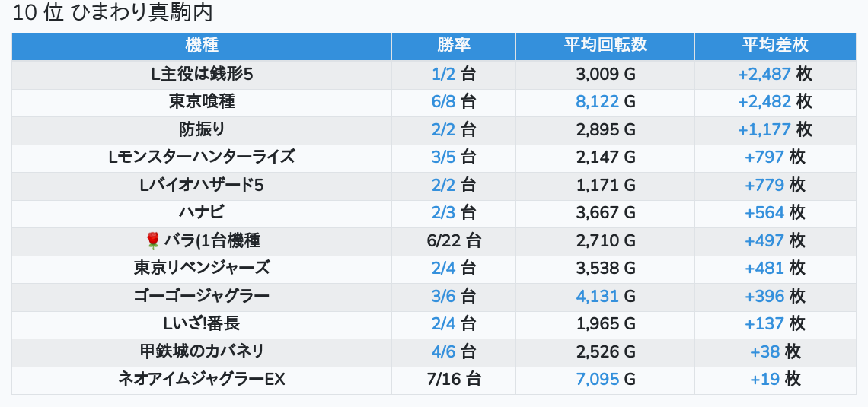Open the 4/6 win rate link
This screenshot has width=868, height=407.
(x=443, y=351)
